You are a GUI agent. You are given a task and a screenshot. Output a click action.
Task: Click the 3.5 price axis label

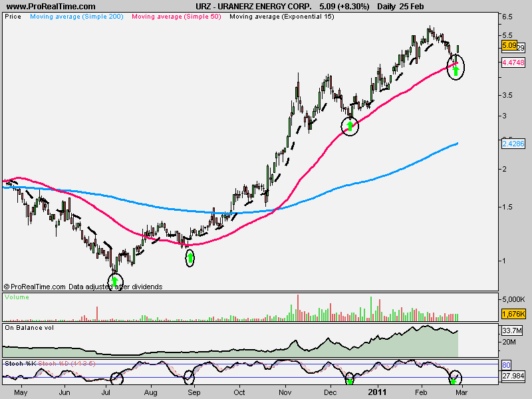507,95
